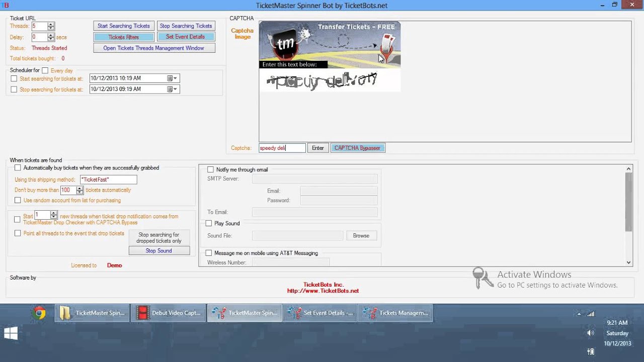Enable the Every day scheduler checkbox
Screen dimensions: 644x362
45,70
